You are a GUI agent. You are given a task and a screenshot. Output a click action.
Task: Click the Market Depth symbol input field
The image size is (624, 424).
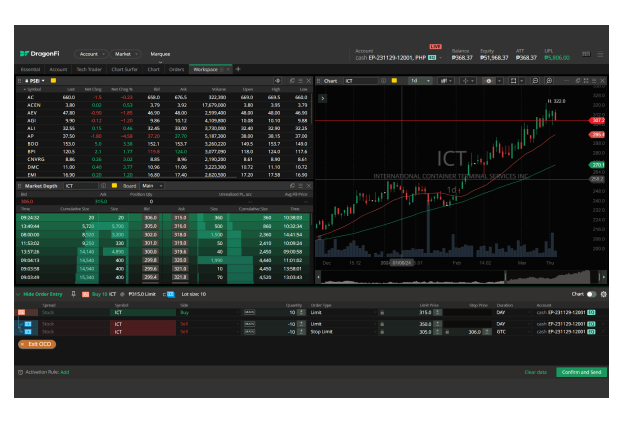[79, 185]
